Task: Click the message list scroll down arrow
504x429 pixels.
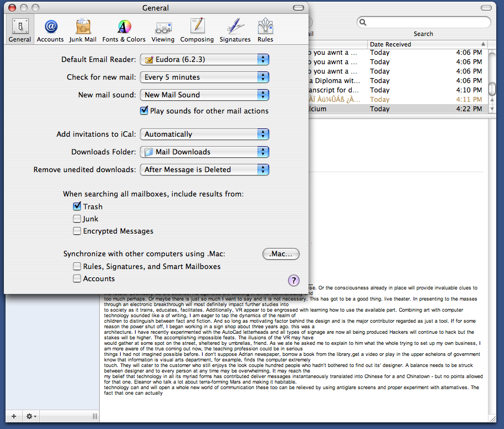Action: pos(492,108)
